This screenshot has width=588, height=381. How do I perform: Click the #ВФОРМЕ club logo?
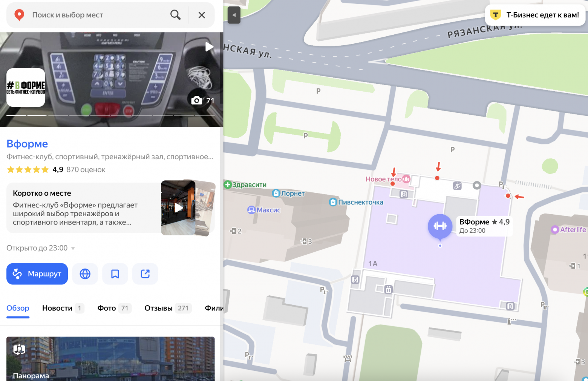26,88
